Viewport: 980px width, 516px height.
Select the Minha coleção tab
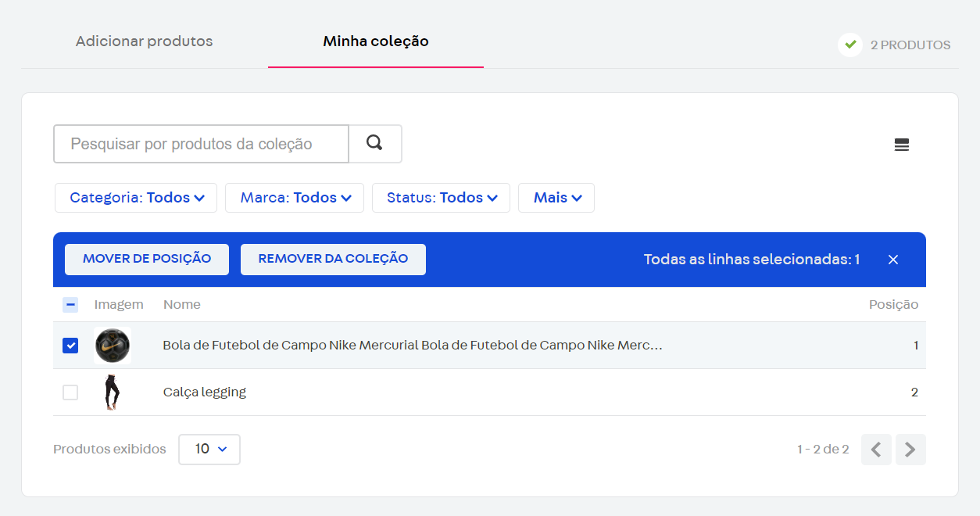[x=376, y=41]
